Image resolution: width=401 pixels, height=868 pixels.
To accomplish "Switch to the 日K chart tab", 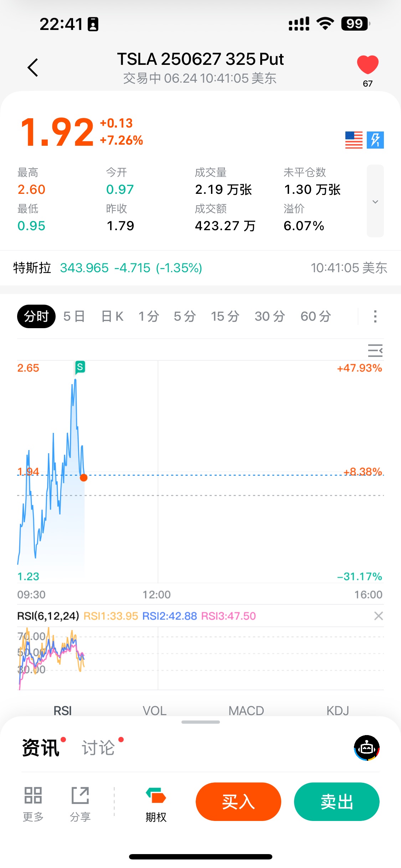I will pos(112,316).
